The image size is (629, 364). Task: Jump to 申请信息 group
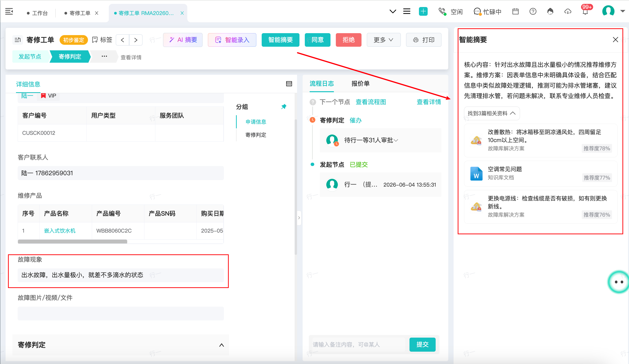[x=256, y=122]
